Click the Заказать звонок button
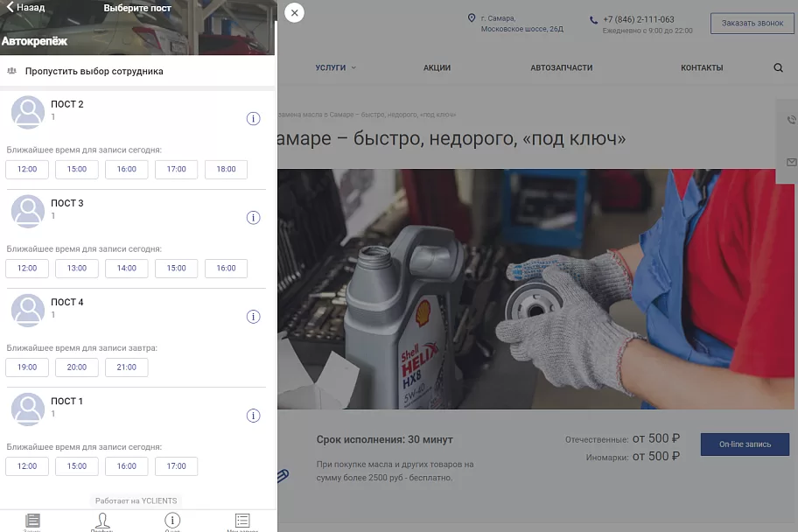Viewport: 798px width, 532px height. (752, 24)
